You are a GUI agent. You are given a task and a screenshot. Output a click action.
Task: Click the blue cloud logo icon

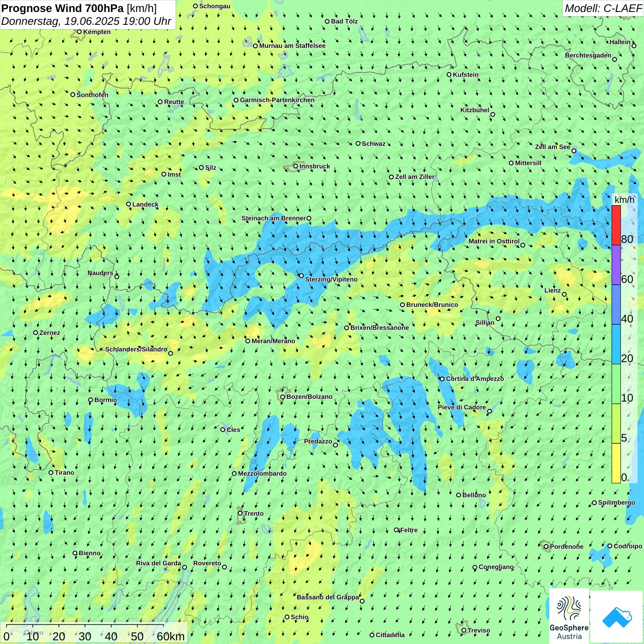(616, 617)
